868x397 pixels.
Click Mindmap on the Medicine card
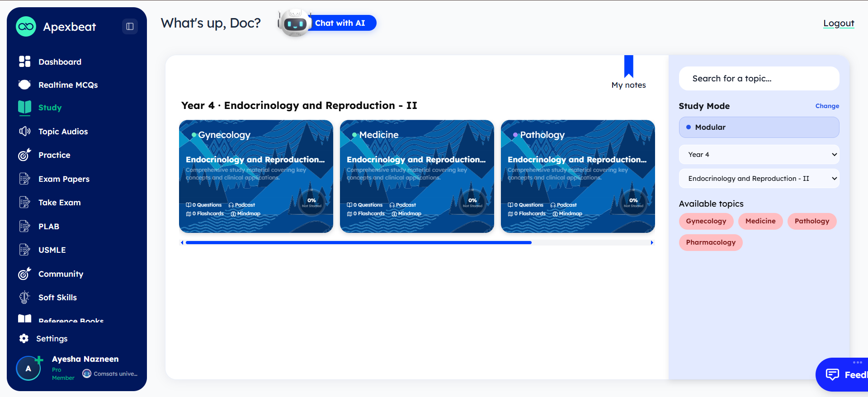pyautogui.click(x=406, y=213)
